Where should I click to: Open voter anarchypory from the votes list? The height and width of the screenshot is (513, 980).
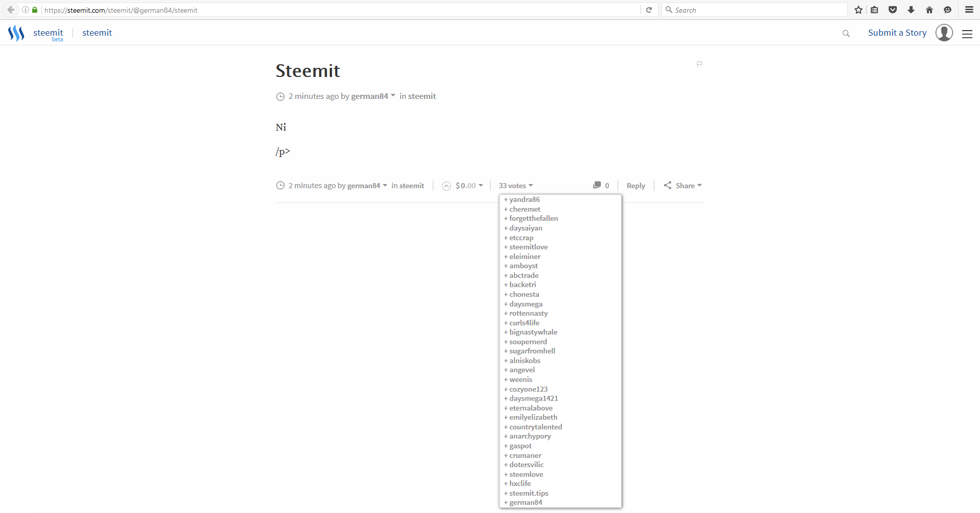(x=530, y=436)
